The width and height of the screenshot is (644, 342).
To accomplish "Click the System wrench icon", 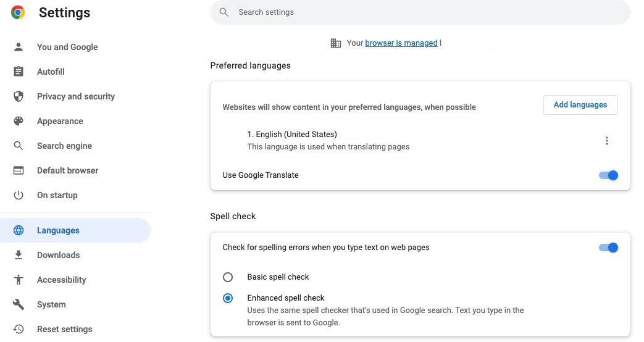I will 19,304.
